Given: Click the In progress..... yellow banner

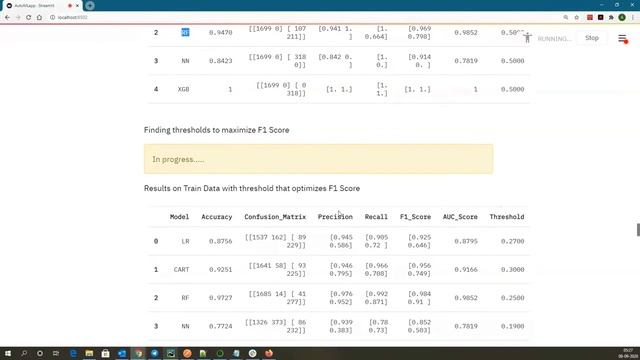Looking at the screenshot, I should (318, 159).
